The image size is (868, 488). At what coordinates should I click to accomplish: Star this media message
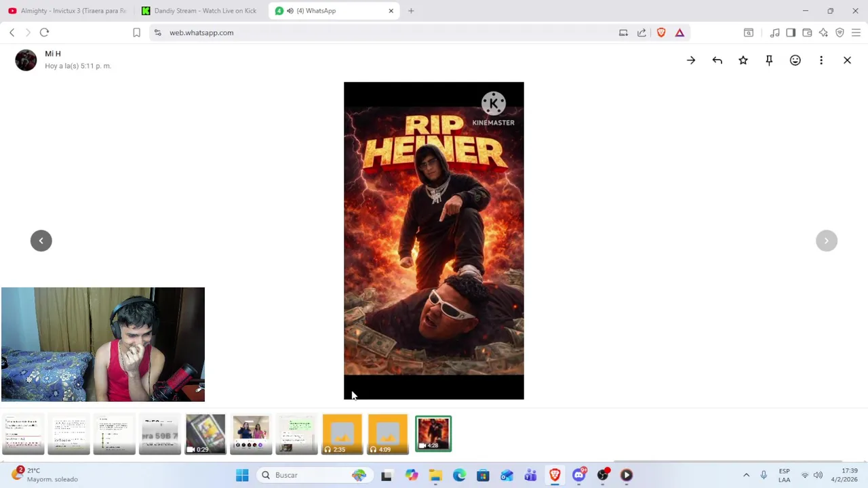coord(743,60)
